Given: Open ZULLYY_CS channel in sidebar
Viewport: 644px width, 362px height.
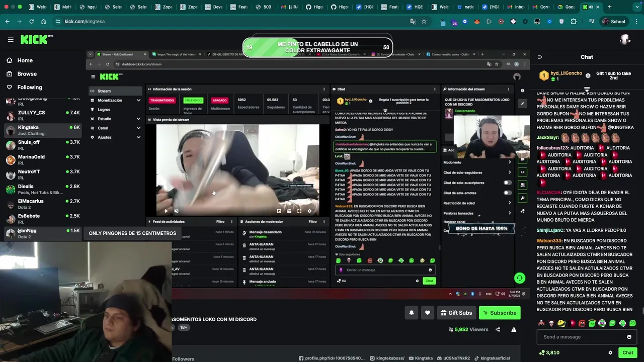Looking at the screenshot, I should (42, 115).
